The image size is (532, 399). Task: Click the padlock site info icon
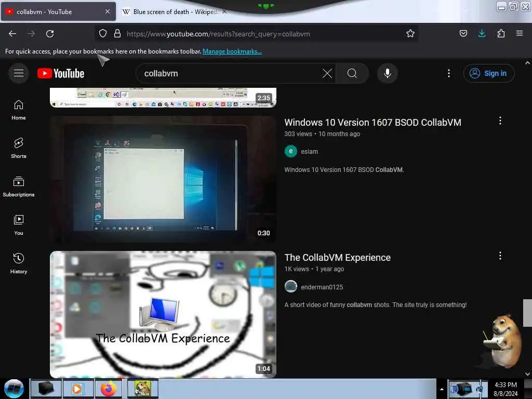point(117,33)
